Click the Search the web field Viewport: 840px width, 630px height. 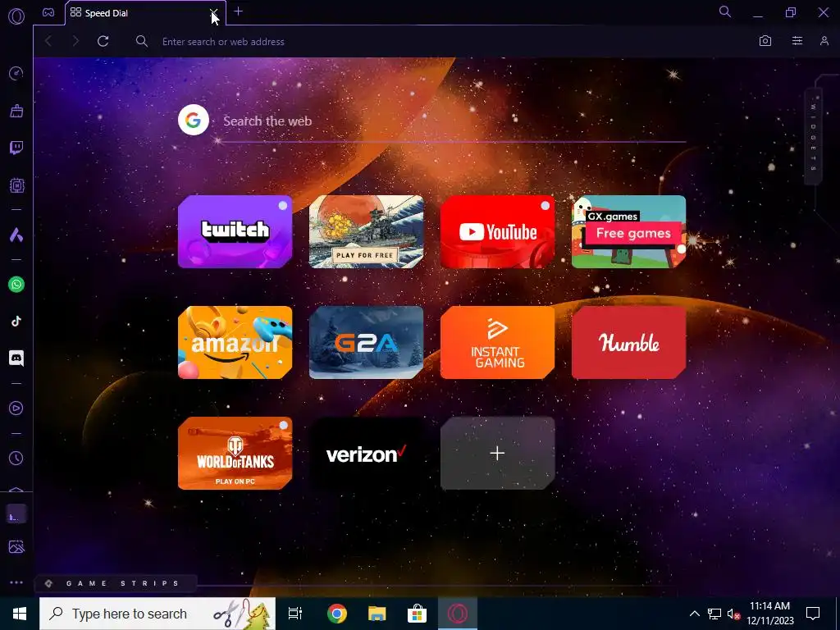[x=454, y=121]
